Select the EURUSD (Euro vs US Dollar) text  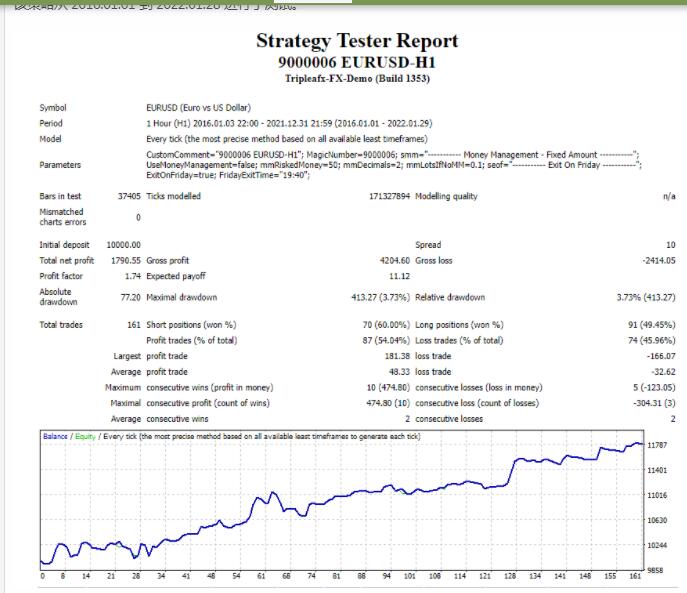pyautogui.click(x=198, y=107)
